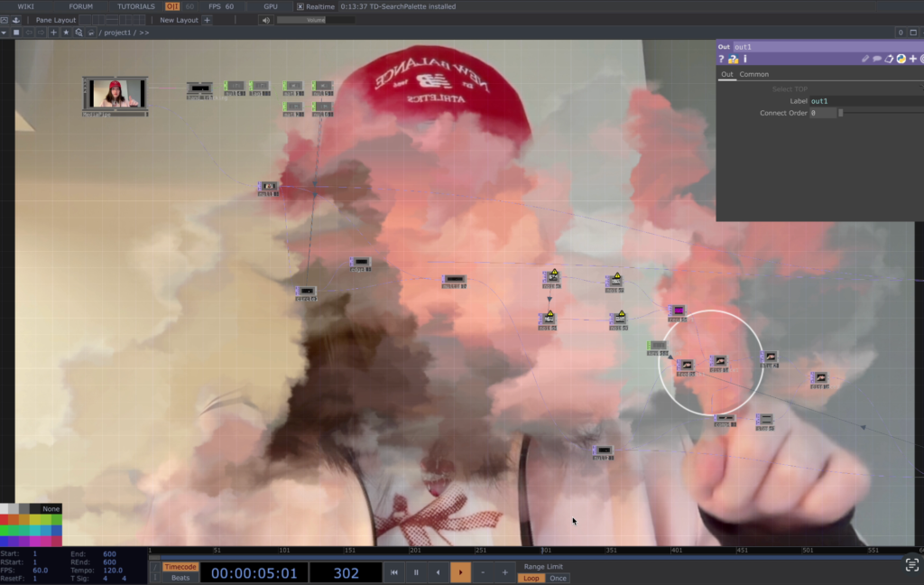
Task: Click the timecode 00:00:05:01 field
Action: (254, 573)
